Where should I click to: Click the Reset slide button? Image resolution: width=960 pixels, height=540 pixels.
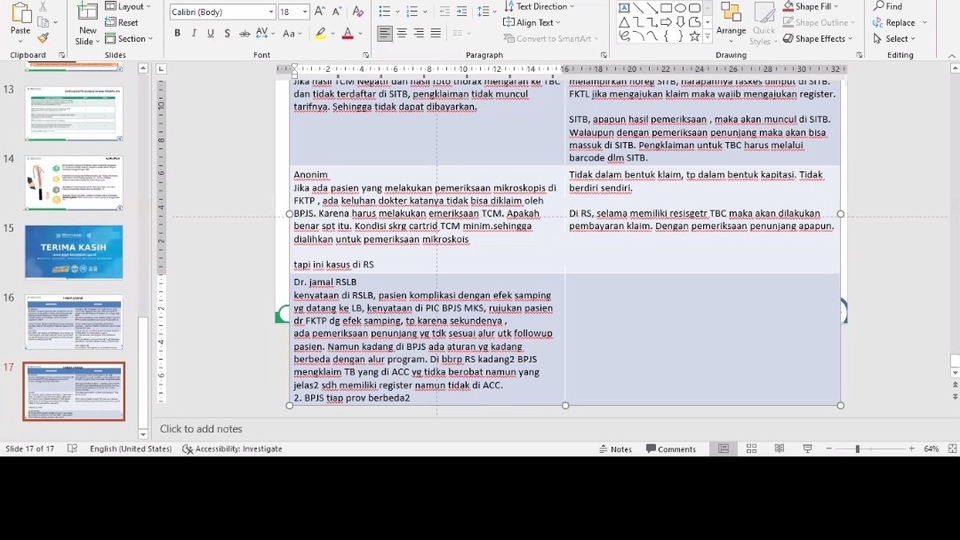point(121,22)
